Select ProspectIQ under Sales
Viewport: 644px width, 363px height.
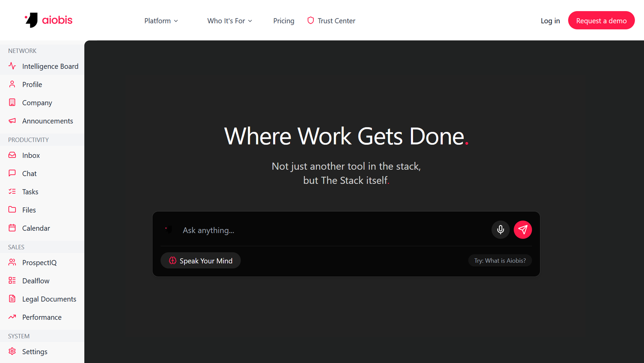(42, 263)
